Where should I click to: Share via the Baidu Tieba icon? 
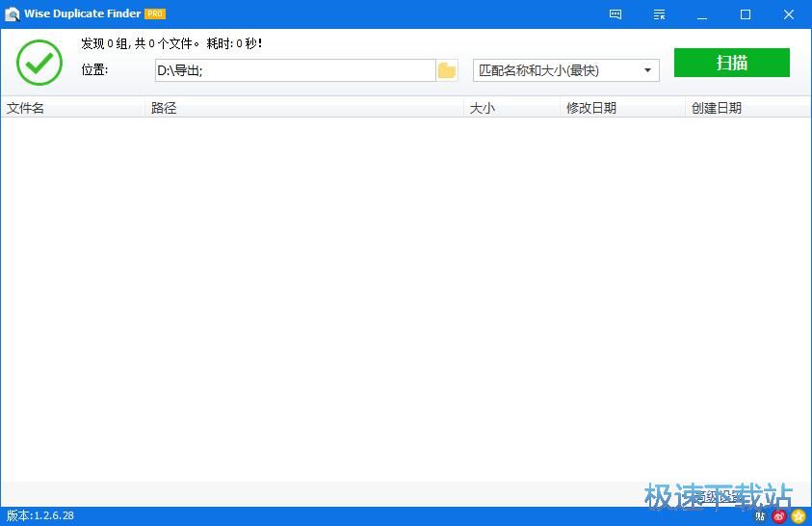click(760, 516)
